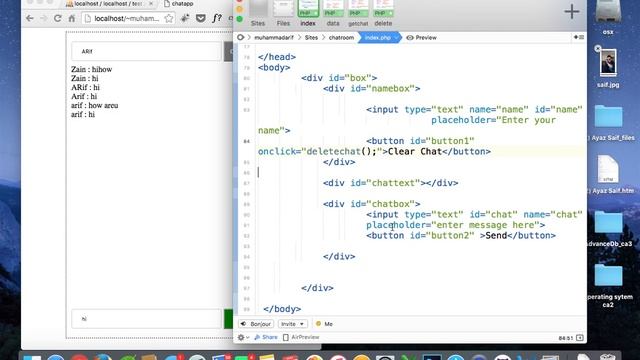Click code line with div id="chatbox"
The width and height of the screenshot is (640, 360).
[x=371, y=204]
